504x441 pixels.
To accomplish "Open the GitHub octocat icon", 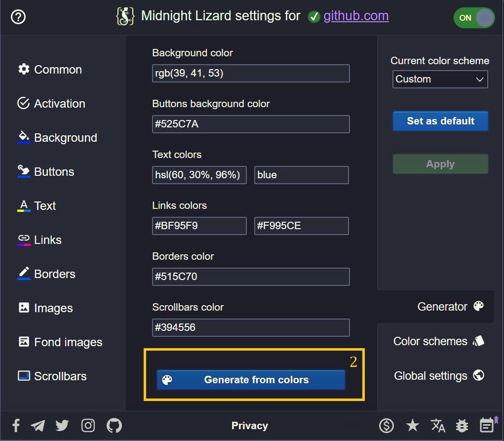I will pos(114,425).
